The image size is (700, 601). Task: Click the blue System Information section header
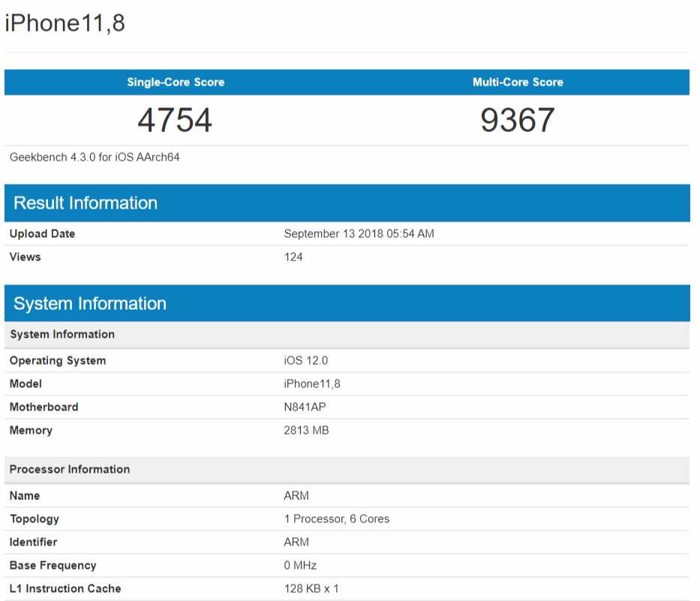(x=90, y=304)
